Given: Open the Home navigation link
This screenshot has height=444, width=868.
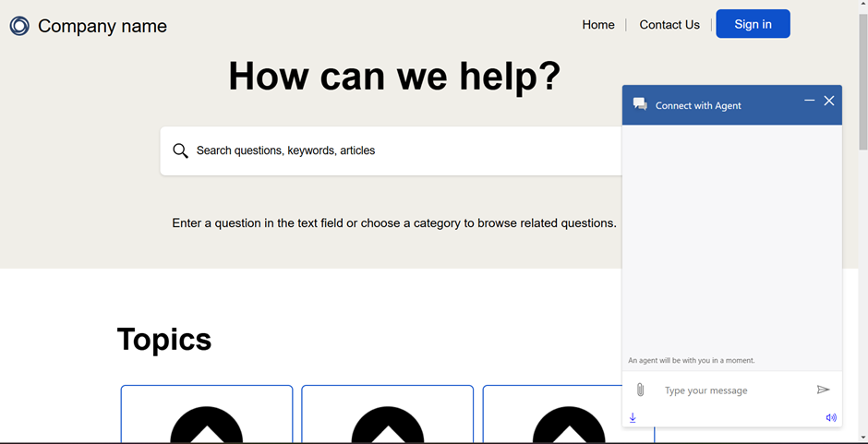Looking at the screenshot, I should click(x=598, y=25).
